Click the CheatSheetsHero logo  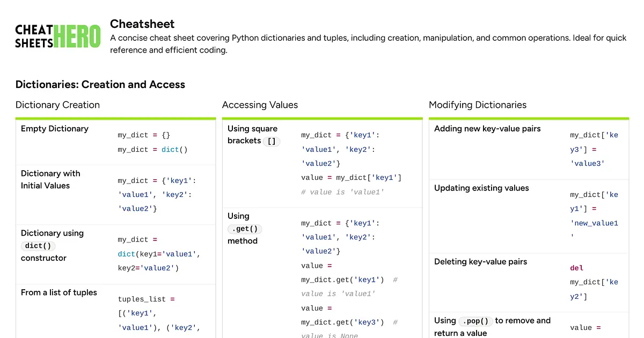coord(57,36)
